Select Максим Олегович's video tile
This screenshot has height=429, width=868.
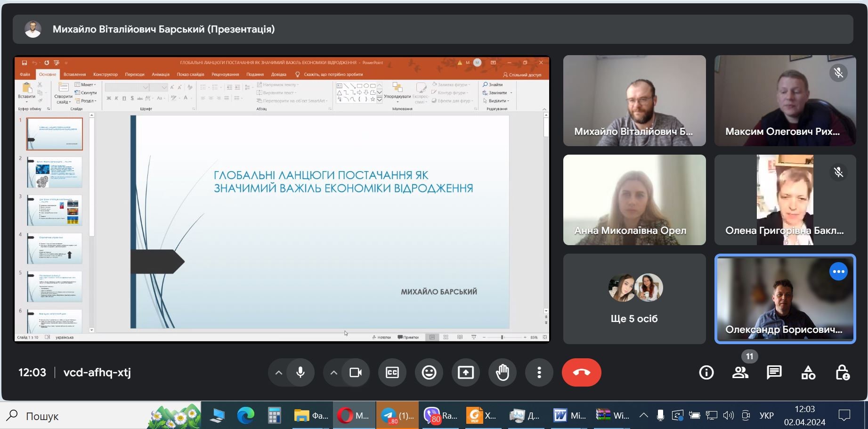785,100
